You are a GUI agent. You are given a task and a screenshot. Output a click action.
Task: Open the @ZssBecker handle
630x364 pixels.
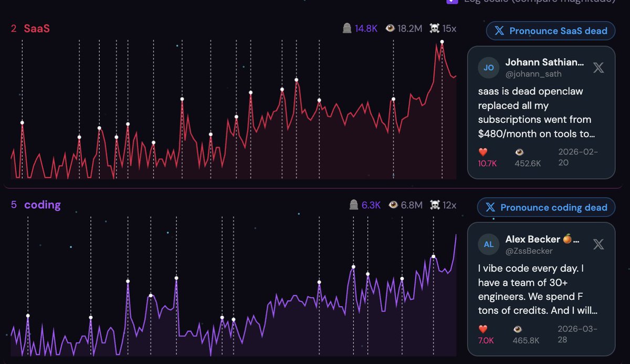(x=529, y=251)
